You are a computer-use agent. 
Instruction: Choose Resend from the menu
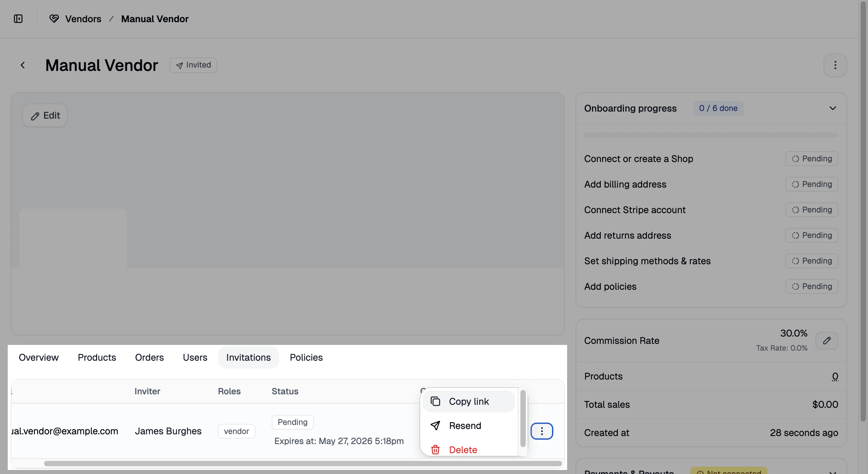pos(469,426)
